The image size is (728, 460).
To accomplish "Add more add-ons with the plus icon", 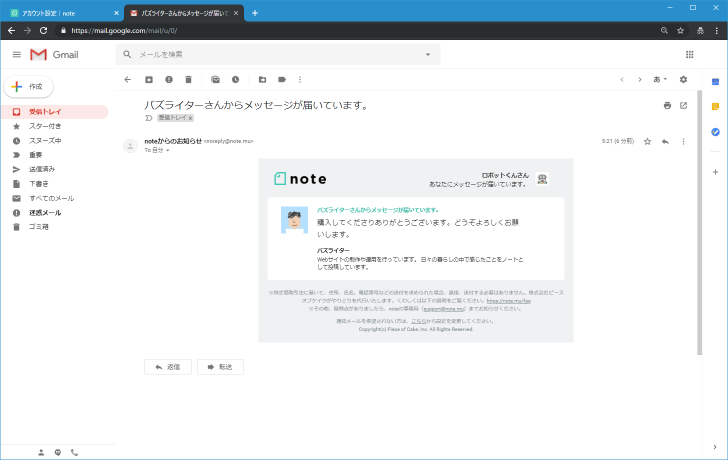I will point(715,172).
